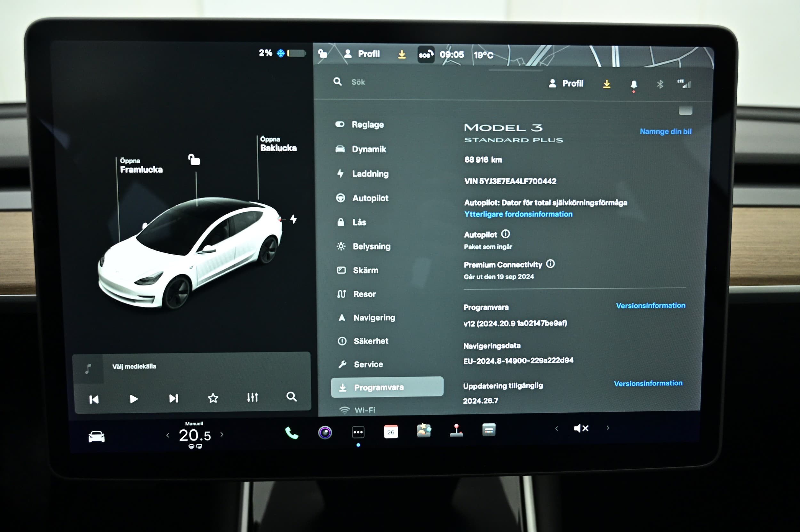Open the app icon right of joystick
This screenshot has height=532, width=800.
[x=489, y=430]
